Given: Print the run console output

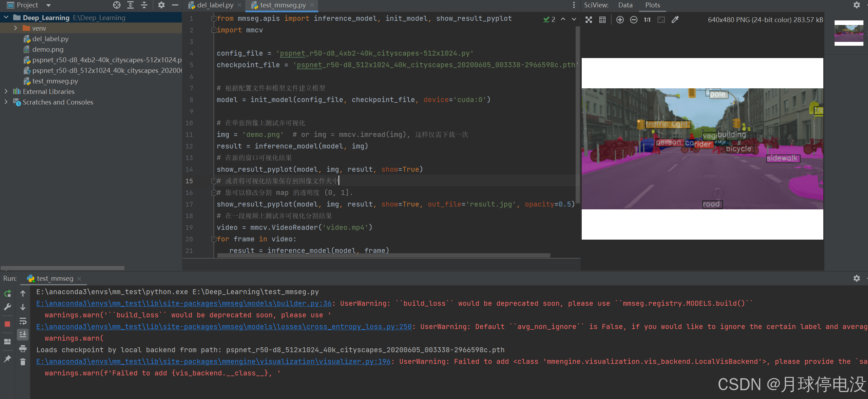Looking at the screenshot, I should [x=23, y=349].
